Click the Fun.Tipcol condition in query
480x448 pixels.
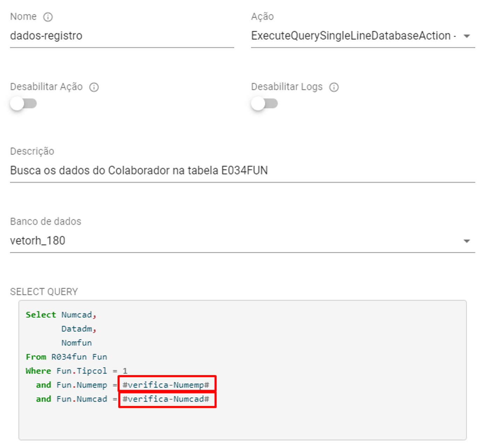tap(82, 371)
